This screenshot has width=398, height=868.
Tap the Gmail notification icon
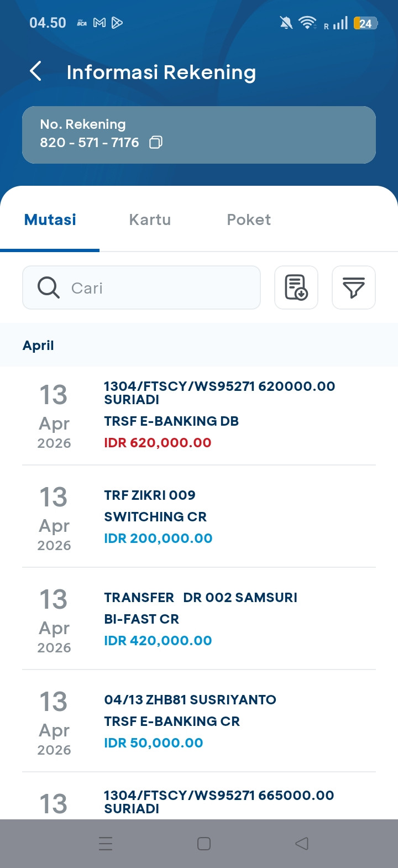click(x=99, y=23)
